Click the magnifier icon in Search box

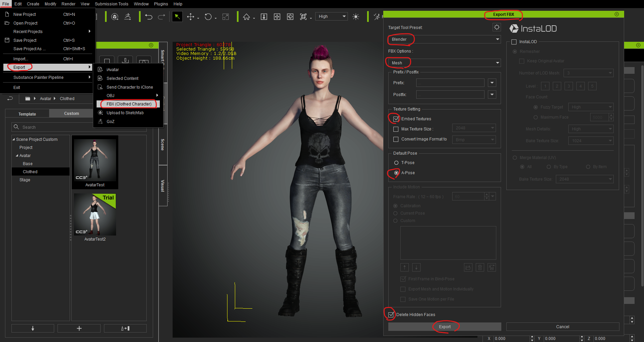(x=16, y=127)
